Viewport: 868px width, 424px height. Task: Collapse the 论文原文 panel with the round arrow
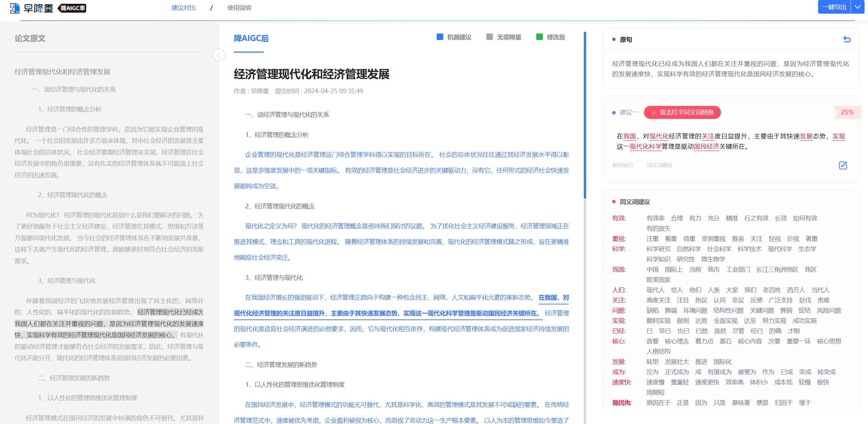pos(219,55)
